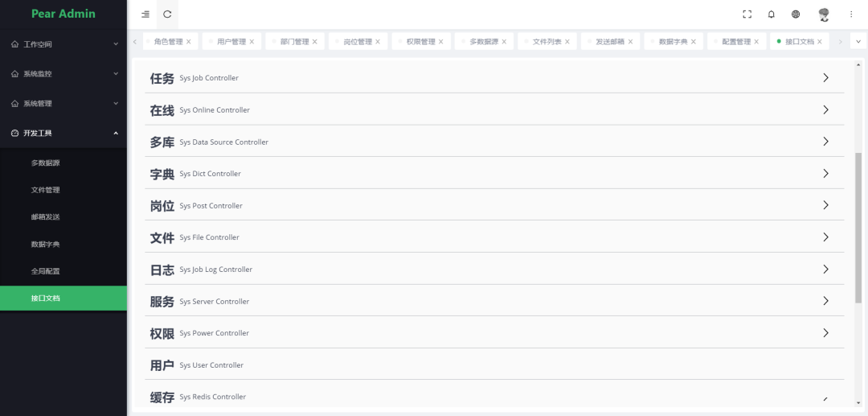The width and height of the screenshot is (868, 416).
Task: Switch to the 岗位管理 tab
Action: [358, 42]
